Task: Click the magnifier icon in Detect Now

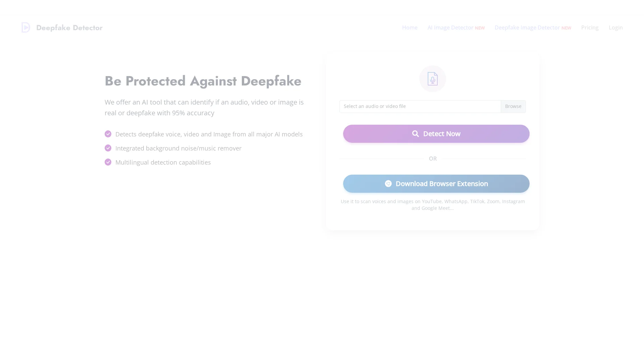Action: point(415,134)
